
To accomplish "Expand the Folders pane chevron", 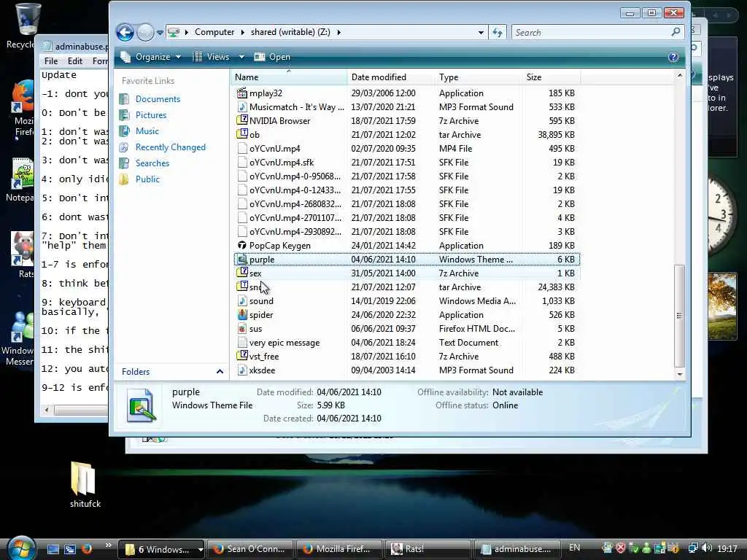I will [220, 371].
